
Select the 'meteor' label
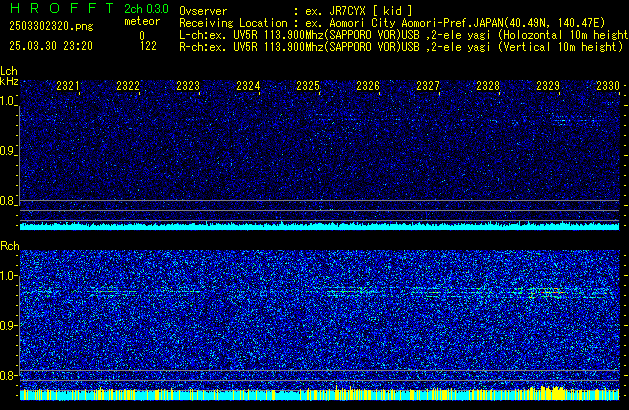click(x=142, y=21)
